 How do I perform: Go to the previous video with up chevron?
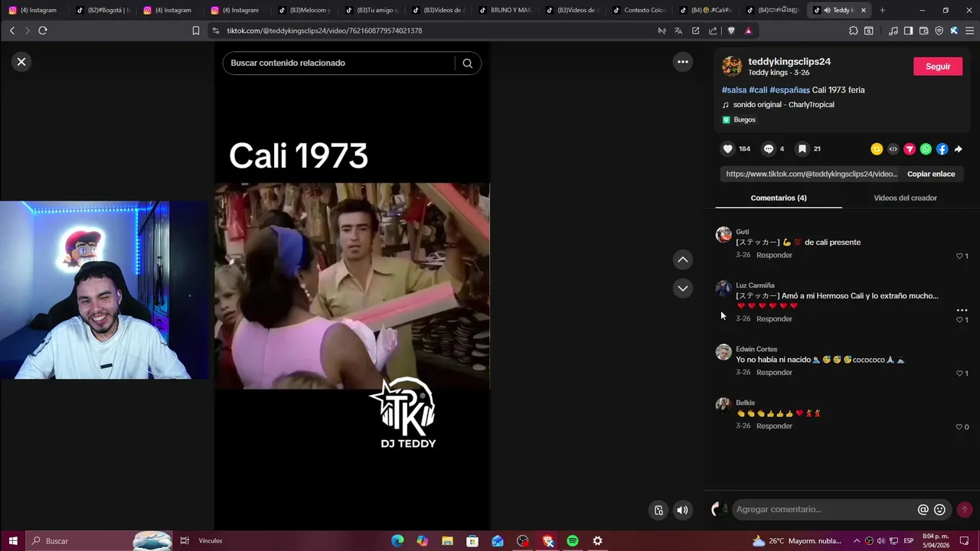[x=683, y=259]
